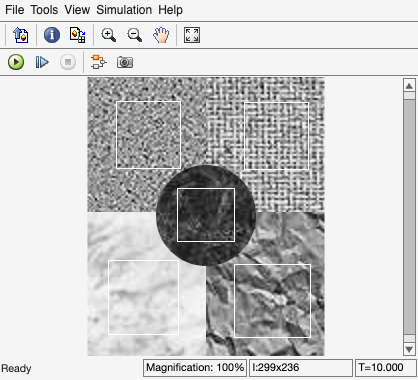
Task: Select the Zoom Out magnifier
Action: click(x=135, y=35)
